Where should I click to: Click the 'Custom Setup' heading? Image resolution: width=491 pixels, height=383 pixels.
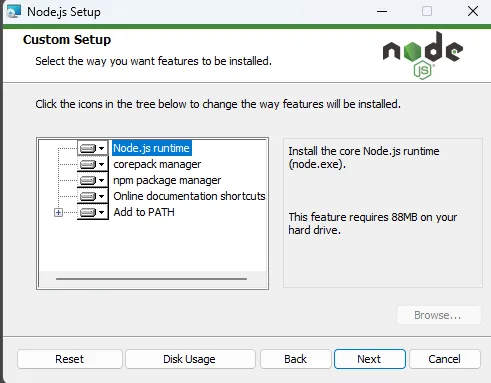tap(67, 40)
